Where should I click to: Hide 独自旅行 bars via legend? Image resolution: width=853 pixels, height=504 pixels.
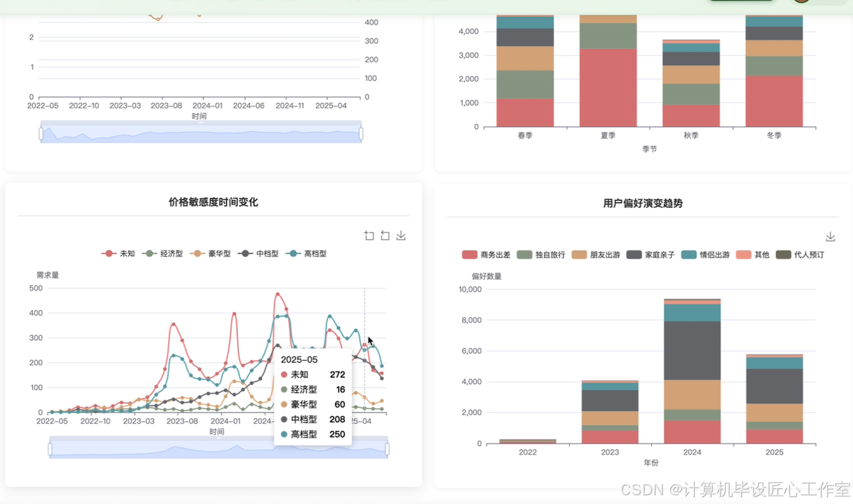coord(541,255)
